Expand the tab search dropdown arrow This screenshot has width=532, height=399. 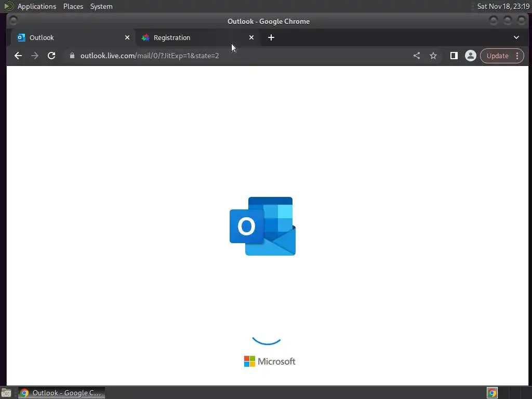click(516, 37)
